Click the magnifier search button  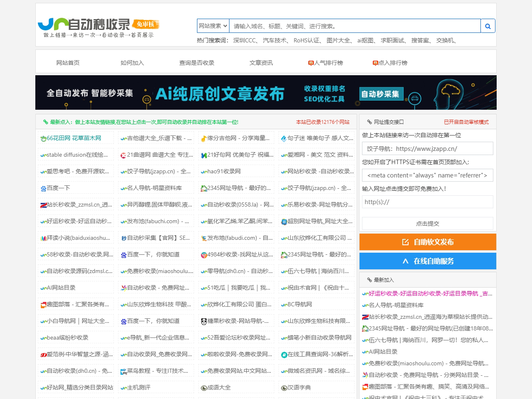[x=488, y=26]
